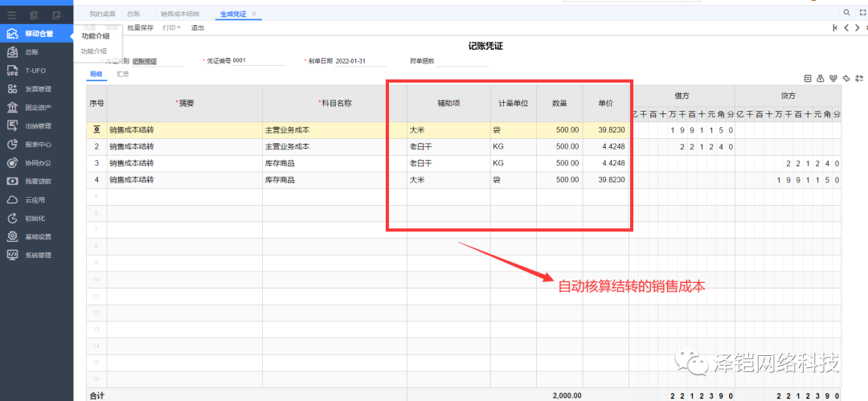
Task: Switch to the 汇总 summary tab
Action: (123, 74)
